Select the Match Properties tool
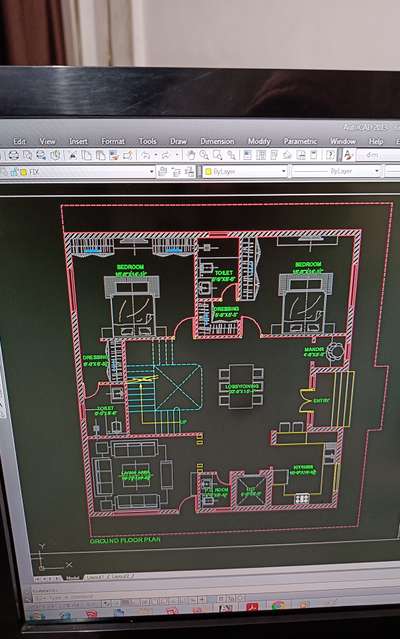The height and width of the screenshot is (639, 400). point(114,155)
